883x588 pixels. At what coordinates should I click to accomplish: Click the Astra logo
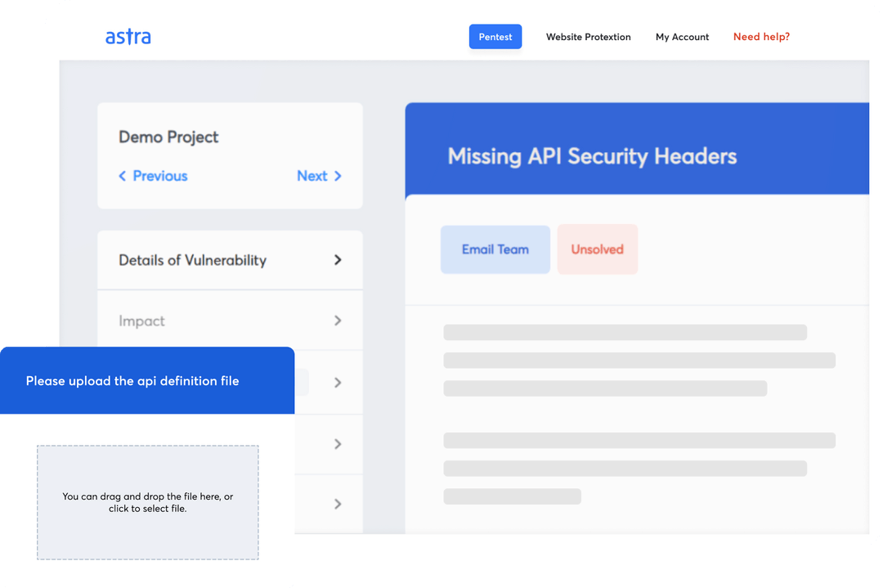tap(128, 36)
